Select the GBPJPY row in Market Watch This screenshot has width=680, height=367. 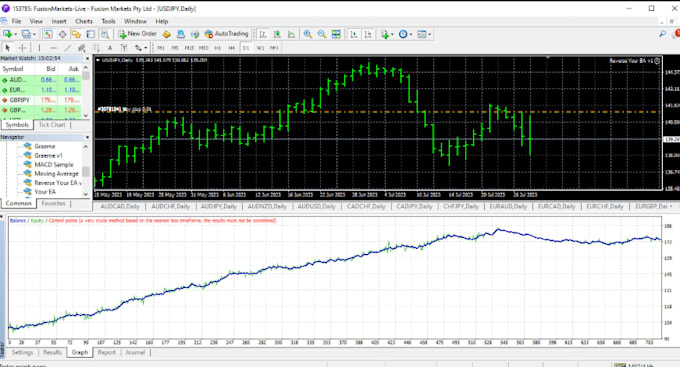tap(41, 100)
